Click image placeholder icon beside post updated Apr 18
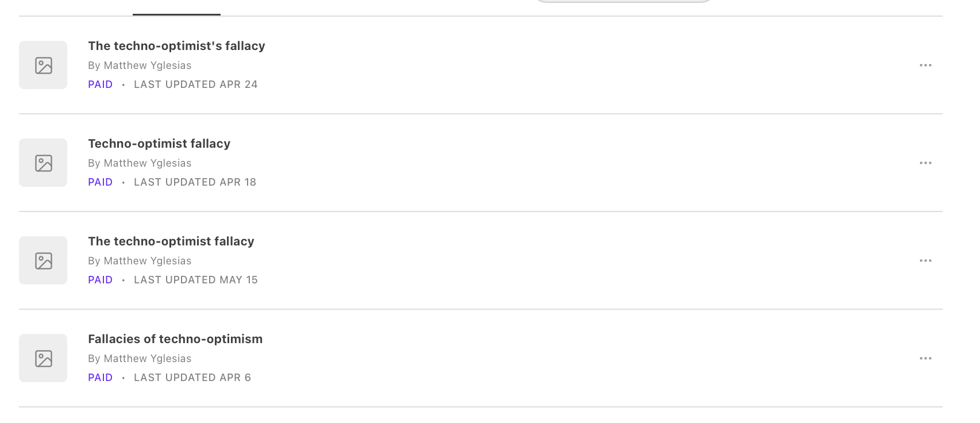This screenshot has width=980, height=423. click(43, 163)
